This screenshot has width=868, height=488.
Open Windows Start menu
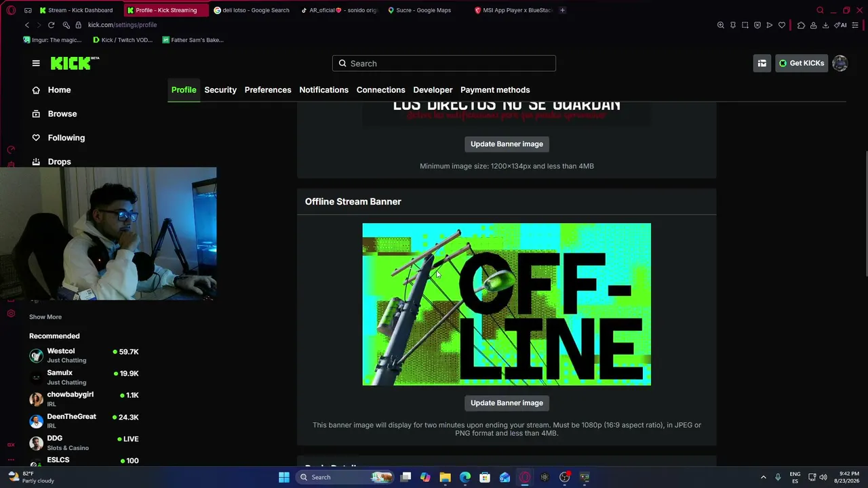pos(284,477)
